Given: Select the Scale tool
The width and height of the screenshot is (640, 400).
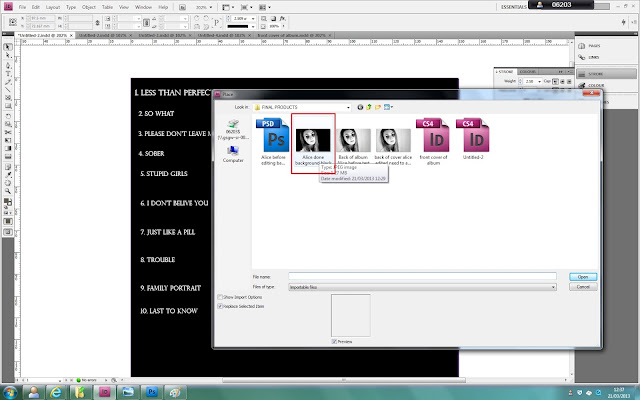Looking at the screenshot, I should [x=8, y=124].
